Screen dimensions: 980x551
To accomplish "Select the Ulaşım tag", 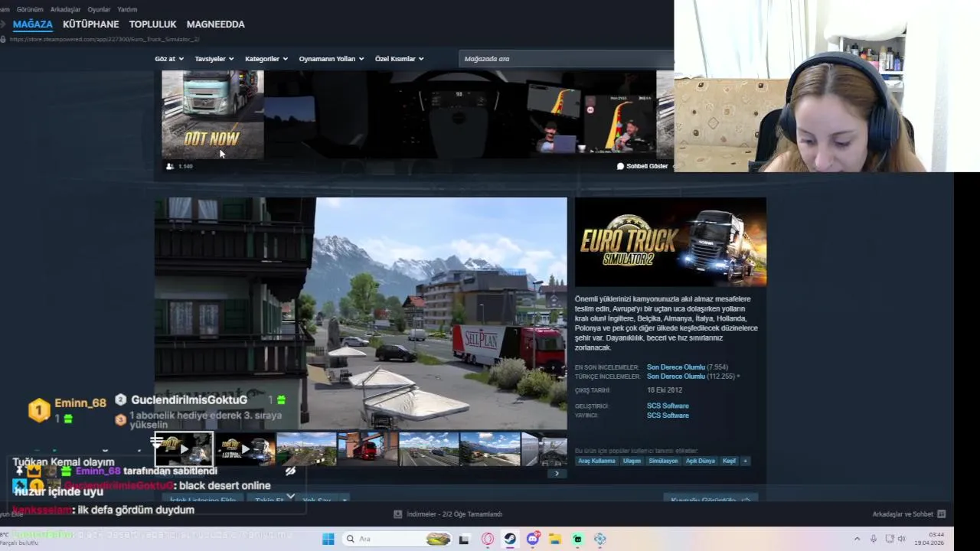I will point(632,461).
